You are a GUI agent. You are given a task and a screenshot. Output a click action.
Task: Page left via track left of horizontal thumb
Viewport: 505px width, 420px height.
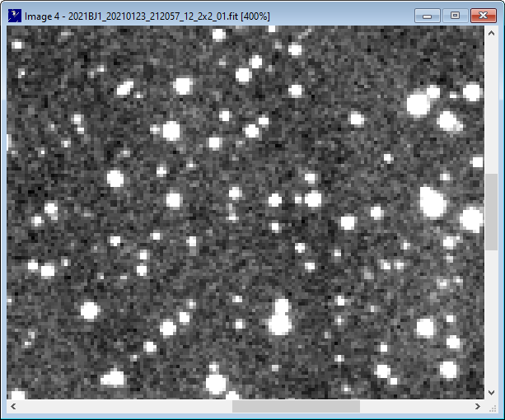tap(124, 407)
